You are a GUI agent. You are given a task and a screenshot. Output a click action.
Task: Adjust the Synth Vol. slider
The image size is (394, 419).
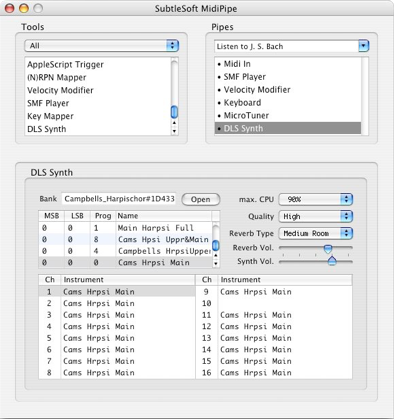point(332,261)
